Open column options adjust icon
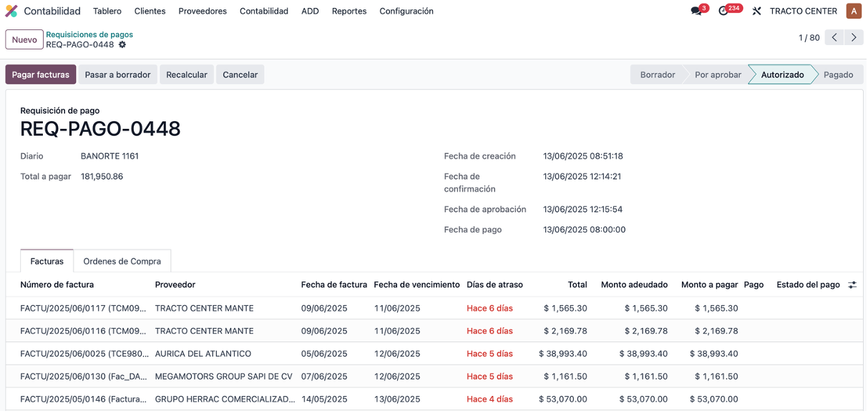 (x=852, y=285)
